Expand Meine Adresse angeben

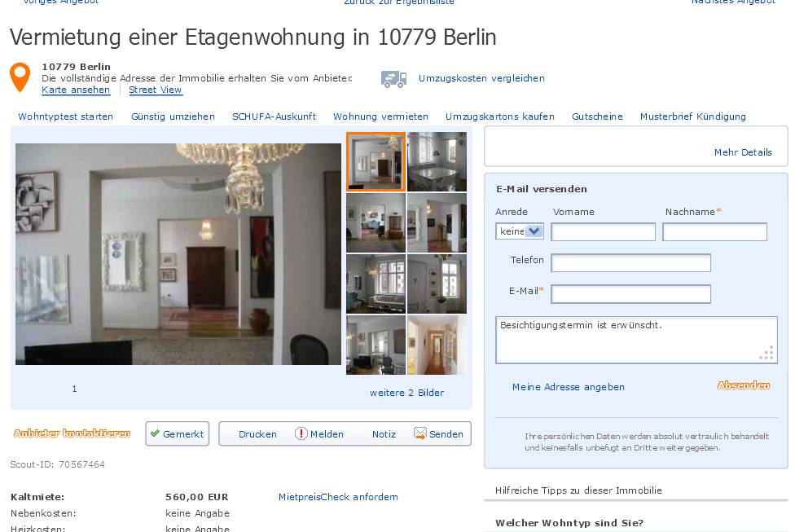pos(568,387)
